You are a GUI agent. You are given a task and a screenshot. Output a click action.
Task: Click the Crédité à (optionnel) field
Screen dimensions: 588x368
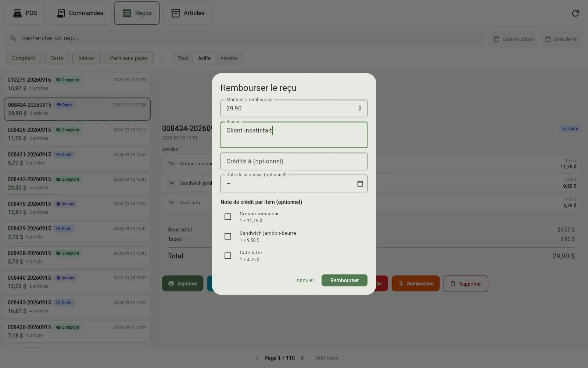[x=294, y=162]
